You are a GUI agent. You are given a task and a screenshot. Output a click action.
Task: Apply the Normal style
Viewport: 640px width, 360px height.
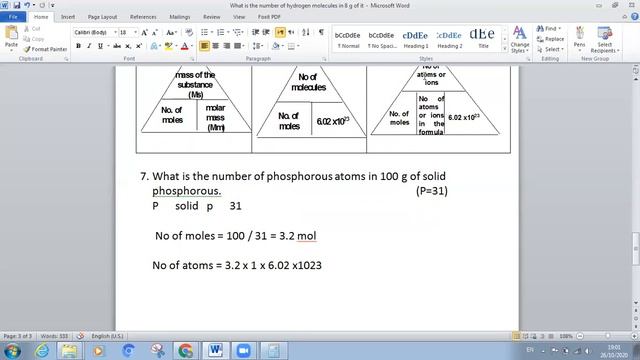click(348, 39)
